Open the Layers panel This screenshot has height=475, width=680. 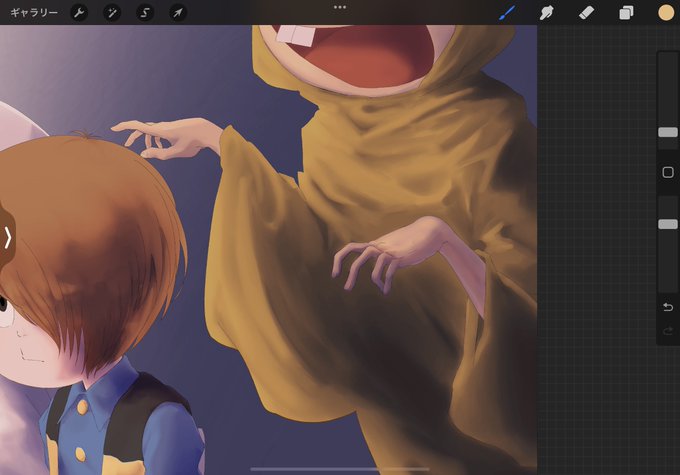[626, 13]
